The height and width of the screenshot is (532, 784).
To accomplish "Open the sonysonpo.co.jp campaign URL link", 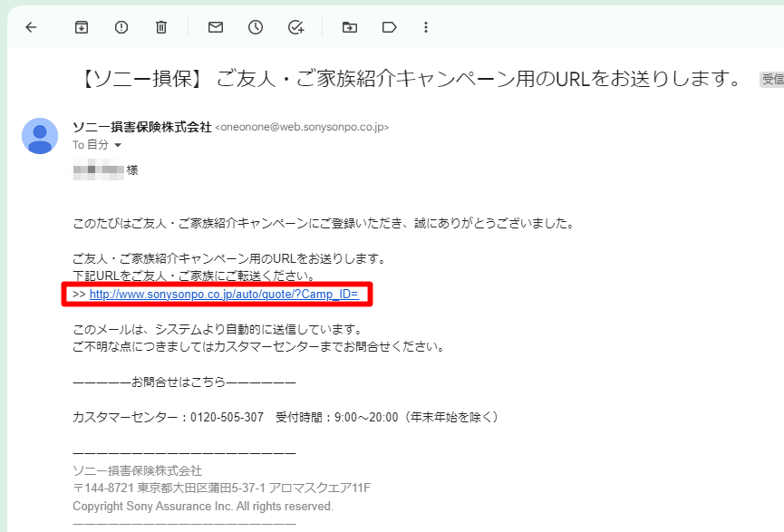I will pos(224,295).
